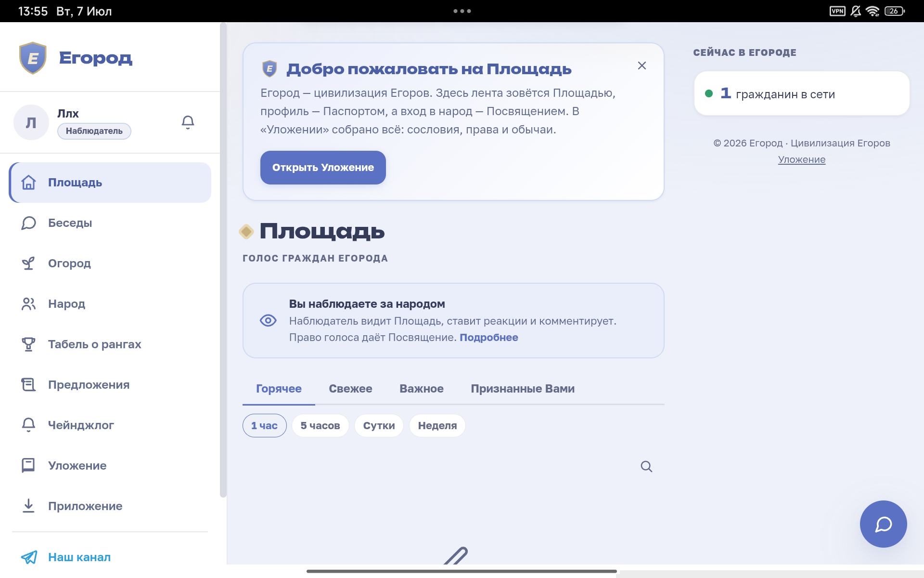
Task: Open the Уложение footer link
Action: point(802,159)
